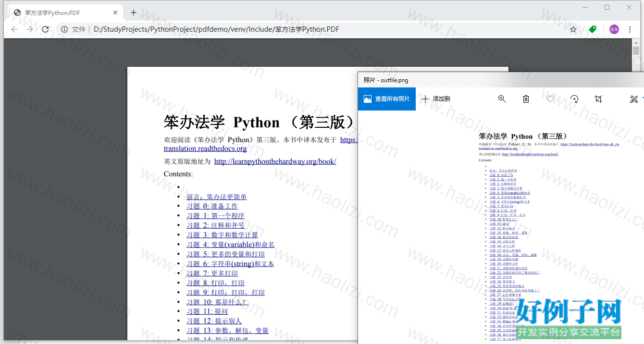Click the delete trash icon in Photos

click(x=526, y=99)
